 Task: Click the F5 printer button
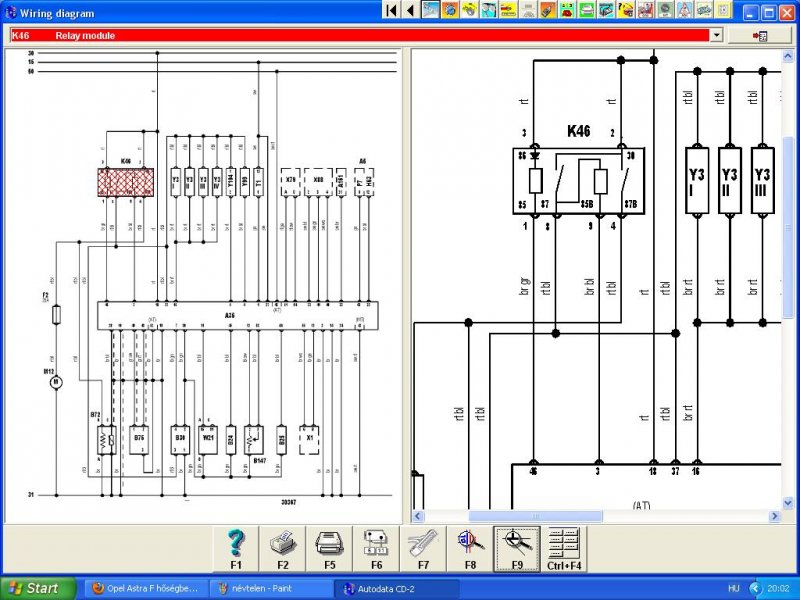(330, 549)
